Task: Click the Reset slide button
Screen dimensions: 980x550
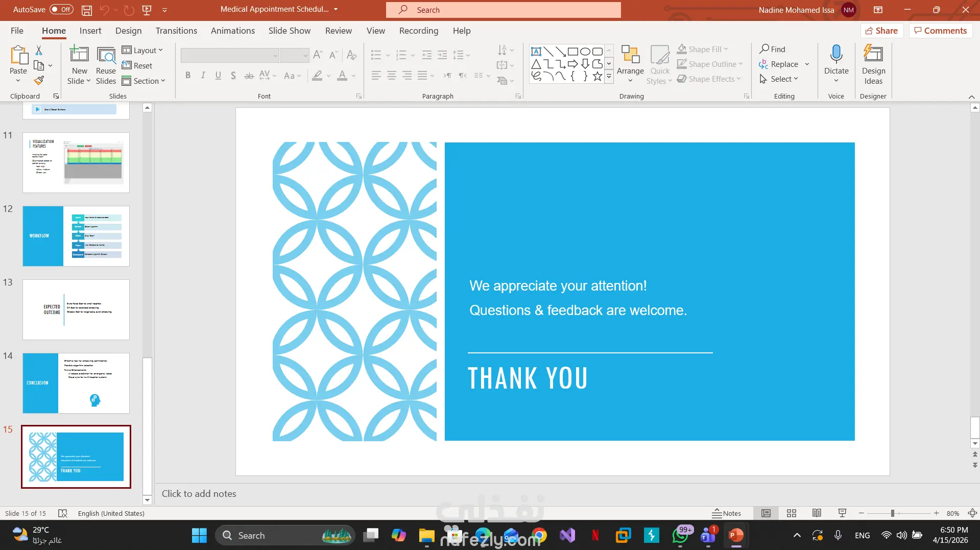Action: click(137, 65)
